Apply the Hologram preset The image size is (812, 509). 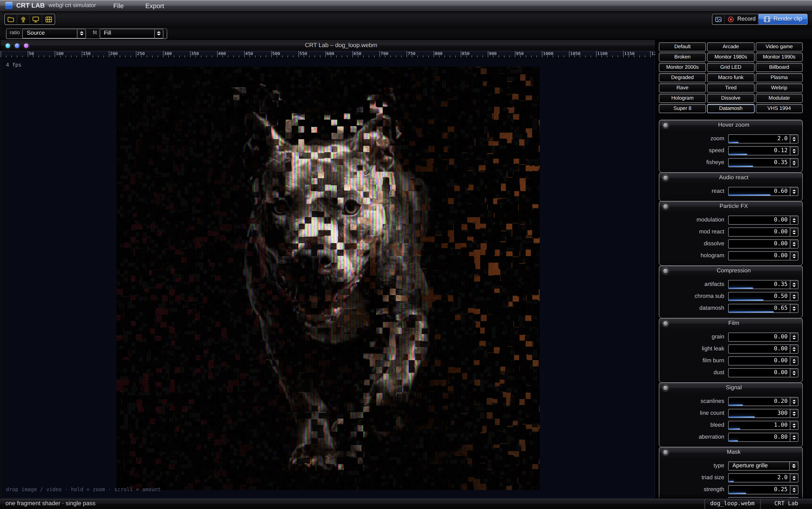[682, 98]
